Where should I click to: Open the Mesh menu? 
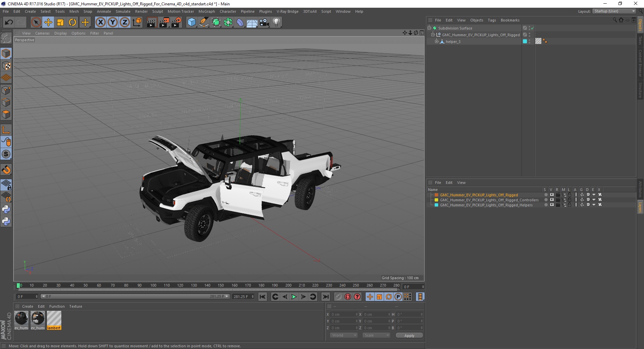(74, 11)
